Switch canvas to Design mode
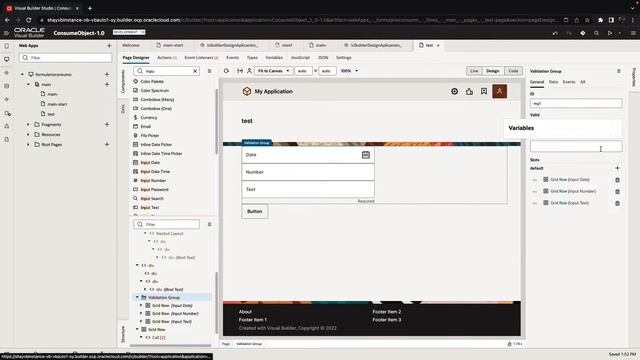 point(493,71)
